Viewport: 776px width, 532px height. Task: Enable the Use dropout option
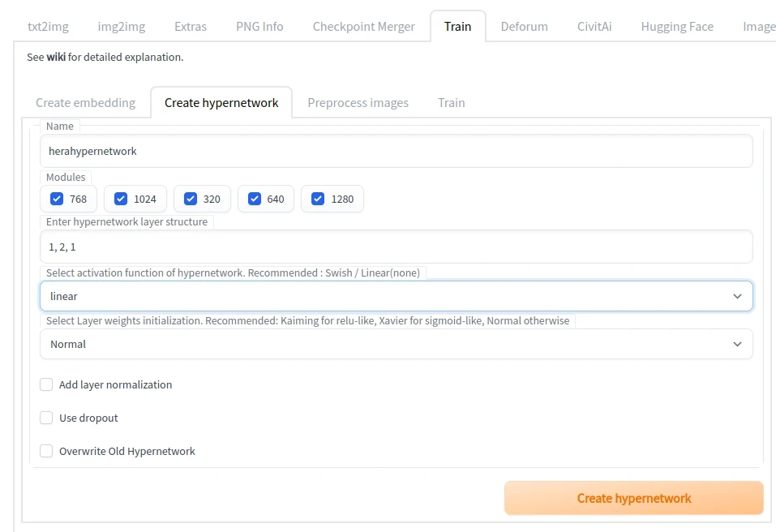pos(47,418)
